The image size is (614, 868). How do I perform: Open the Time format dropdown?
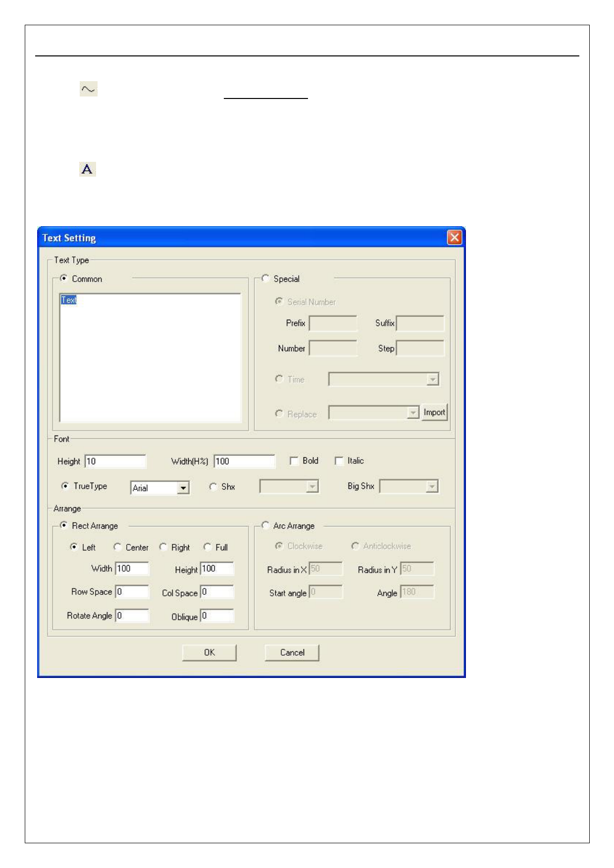(432, 380)
